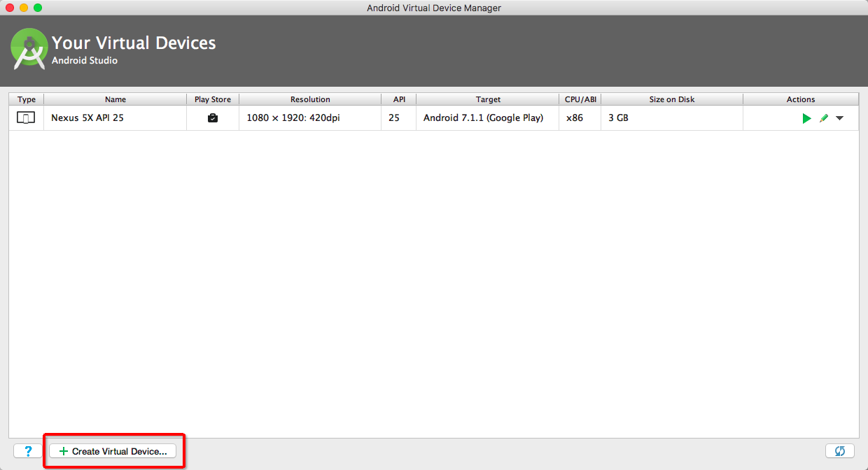Click the x86 CPU/ABI cell
Viewport: 868px width, 470px height.
(x=580, y=118)
